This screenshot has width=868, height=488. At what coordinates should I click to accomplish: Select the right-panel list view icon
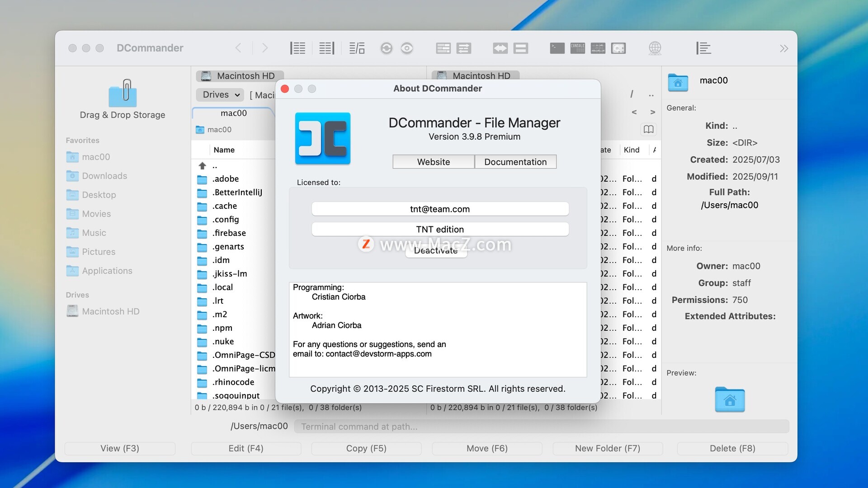click(x=326, y=48)
